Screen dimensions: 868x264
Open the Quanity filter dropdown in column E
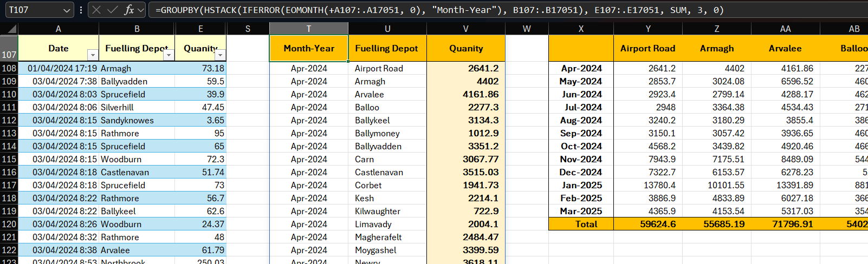pos(220,55)
